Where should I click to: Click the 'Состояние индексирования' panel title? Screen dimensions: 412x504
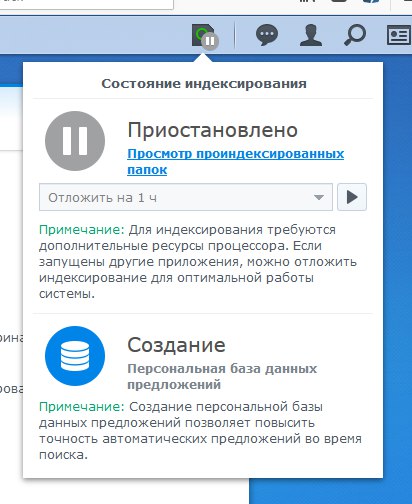[204, 84]
